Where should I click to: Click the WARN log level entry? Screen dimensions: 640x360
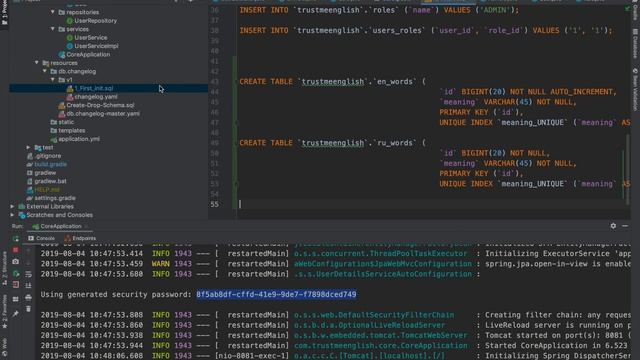coord(161,264)
